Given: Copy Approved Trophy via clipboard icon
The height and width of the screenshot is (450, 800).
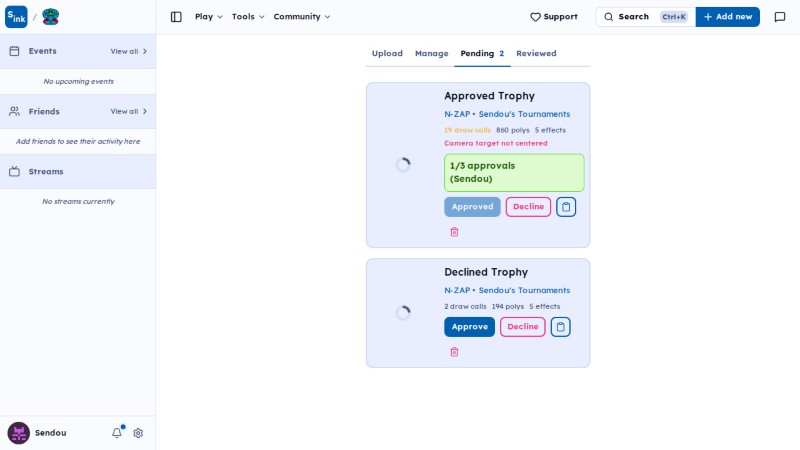Looking at the screenshot, I should (566, 207).
